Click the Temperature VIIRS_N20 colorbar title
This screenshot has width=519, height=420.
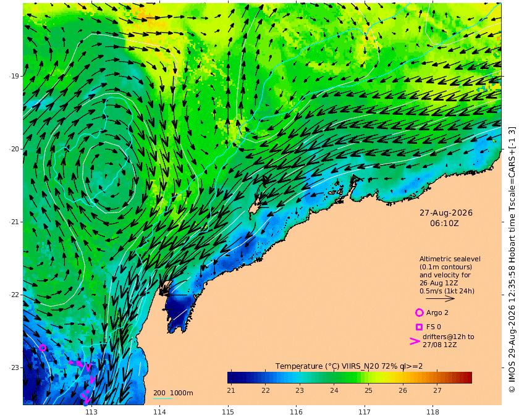[x=349, y=366]
